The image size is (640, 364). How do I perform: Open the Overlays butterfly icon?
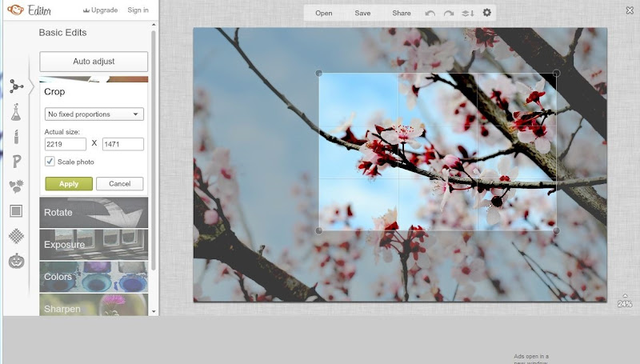click(x=16, y=186)
